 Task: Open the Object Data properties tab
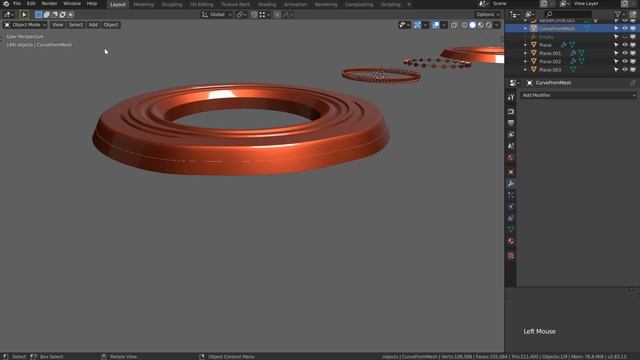point(511,229)
